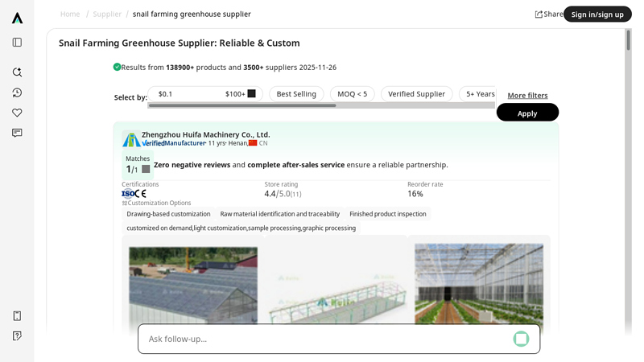Click Customization Options label

click(159, 203)
